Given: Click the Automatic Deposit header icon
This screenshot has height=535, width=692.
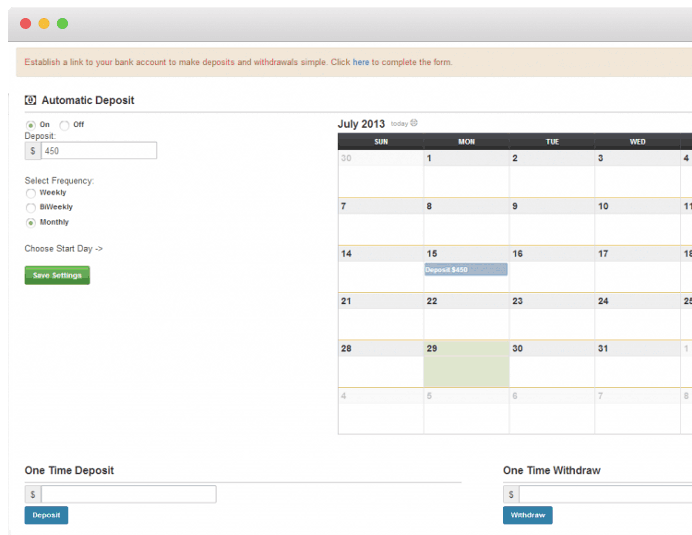Looking at the screenshot, I should click(30, 100).
